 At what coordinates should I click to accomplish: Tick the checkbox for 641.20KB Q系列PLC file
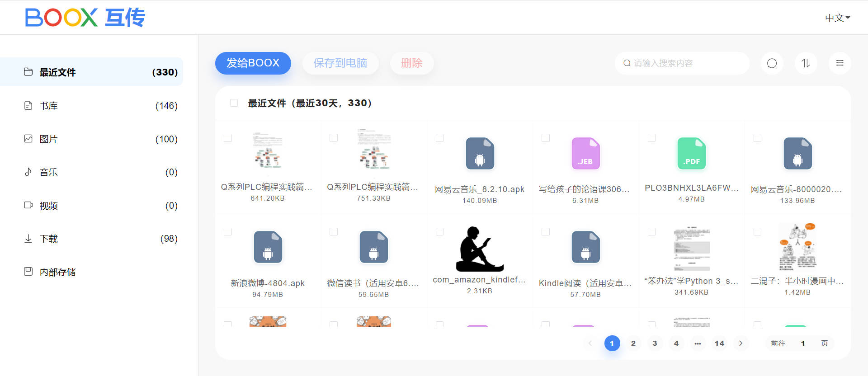pos(228,138)
